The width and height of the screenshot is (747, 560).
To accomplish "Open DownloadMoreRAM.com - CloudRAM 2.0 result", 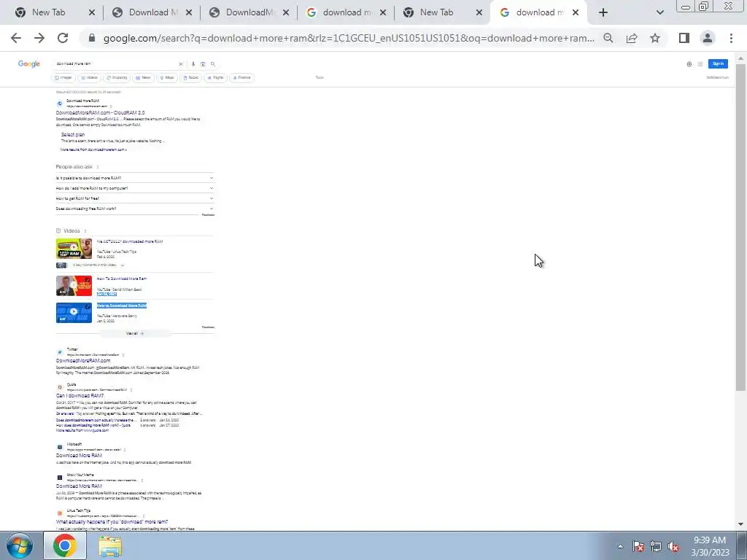I will (100, 113).
